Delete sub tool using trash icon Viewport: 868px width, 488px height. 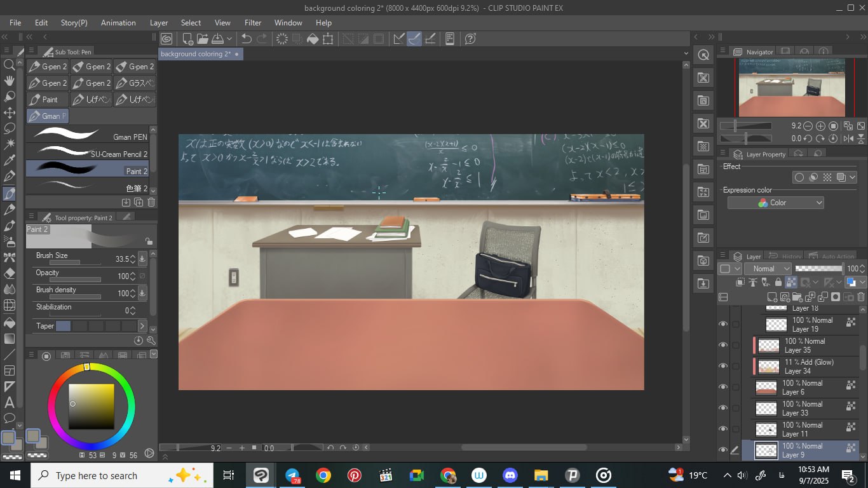[x=151, y=202]
